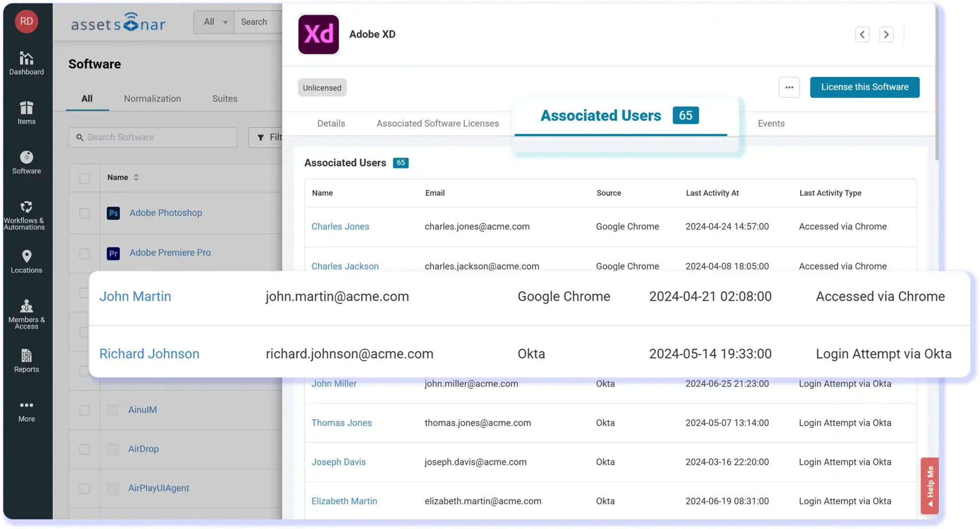Click the Adobe Premiere Pro Pr icon
The width and height of the screenshot is (980, 529).
click(113, 253)
